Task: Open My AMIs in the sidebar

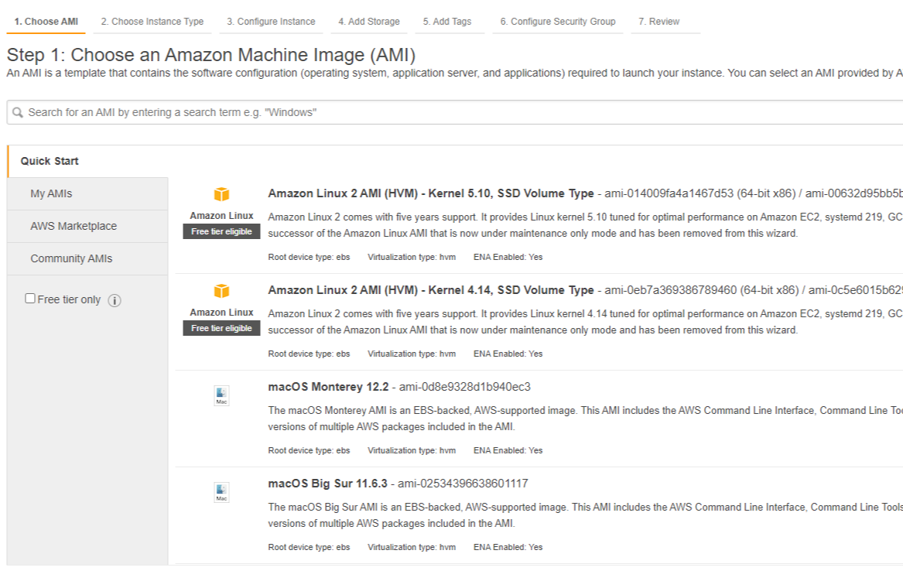Action: point(87,194)
